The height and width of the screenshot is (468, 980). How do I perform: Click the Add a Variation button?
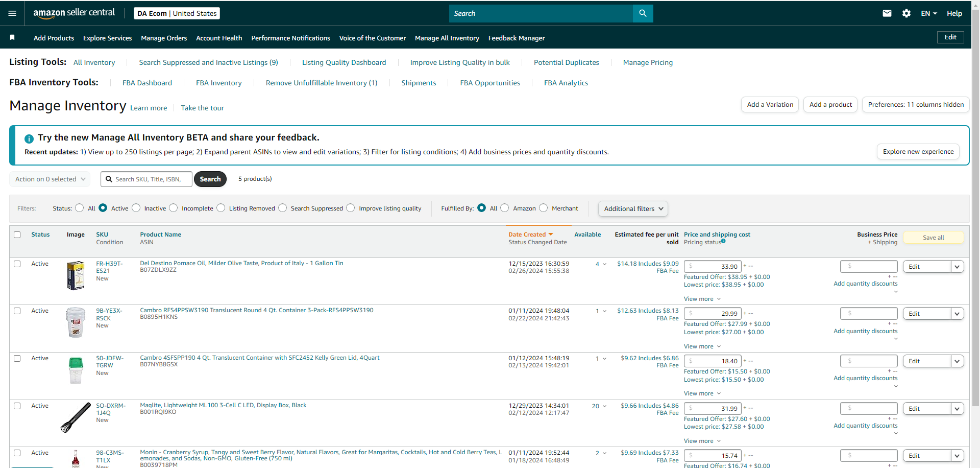tap(770, 104)
